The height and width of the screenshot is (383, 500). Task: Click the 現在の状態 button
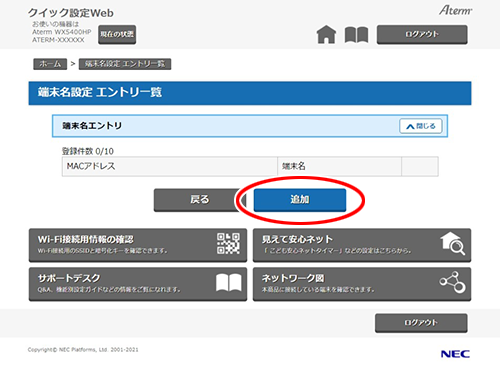click(117, 34)
